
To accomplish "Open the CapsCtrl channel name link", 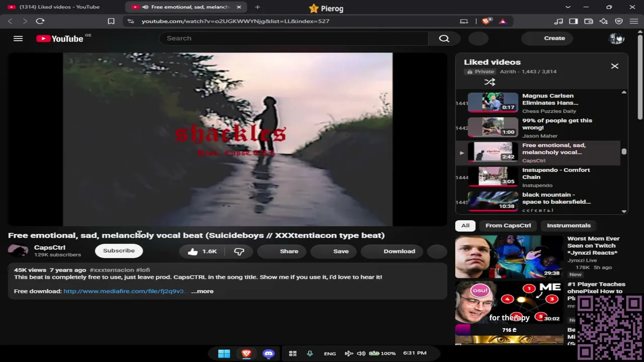I will pos(50,247).
